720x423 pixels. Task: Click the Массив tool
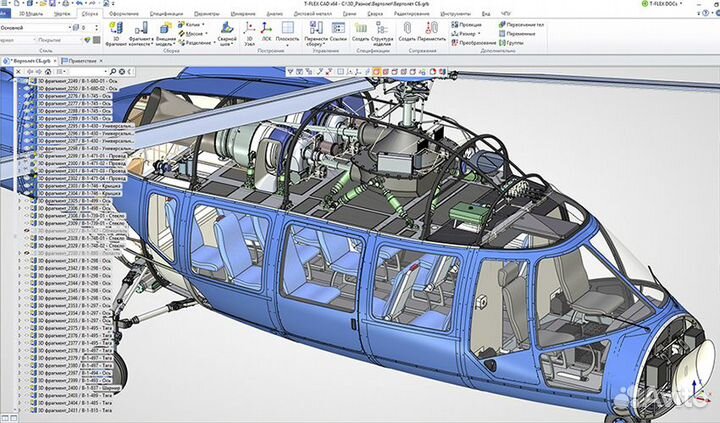pos(191,34)
